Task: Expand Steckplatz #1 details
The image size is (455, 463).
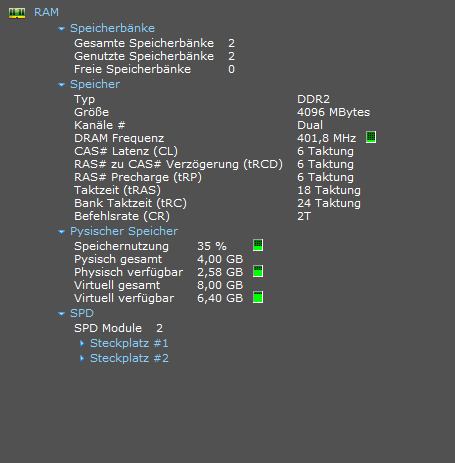Action: (x=82, y=344)
